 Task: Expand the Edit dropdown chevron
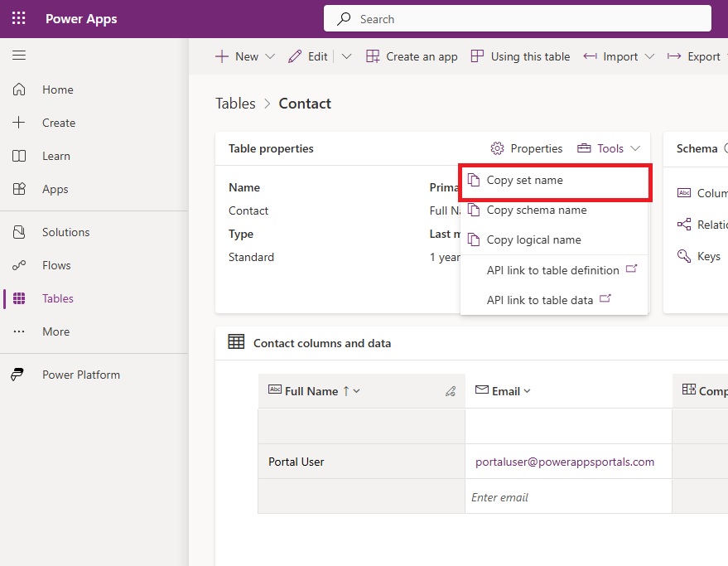346,56
